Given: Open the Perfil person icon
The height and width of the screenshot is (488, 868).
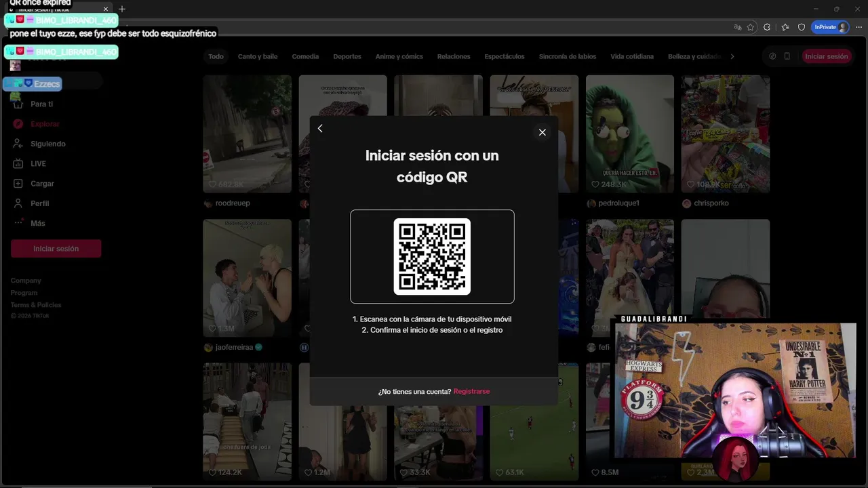Looking at the screenshot, I should 18,203.
